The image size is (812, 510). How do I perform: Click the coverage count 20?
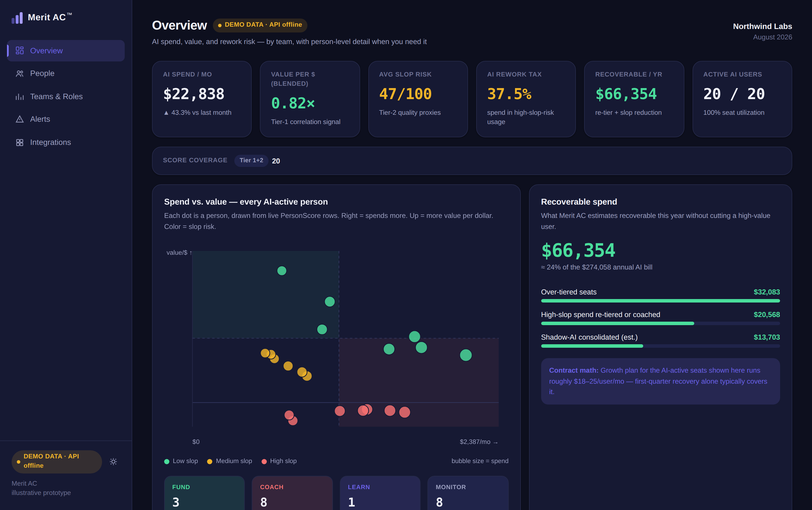click(x=276, y=161)
